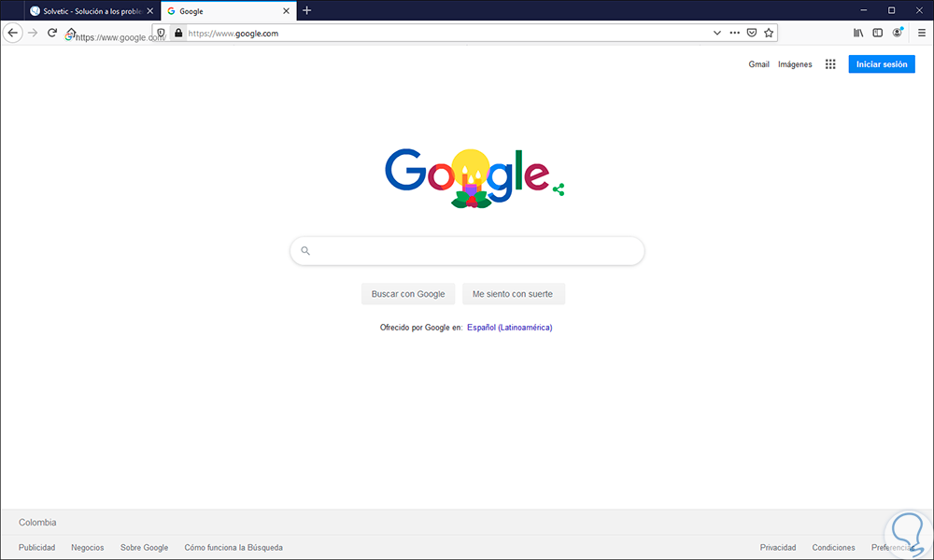Open Google apps grid icon

830,64
